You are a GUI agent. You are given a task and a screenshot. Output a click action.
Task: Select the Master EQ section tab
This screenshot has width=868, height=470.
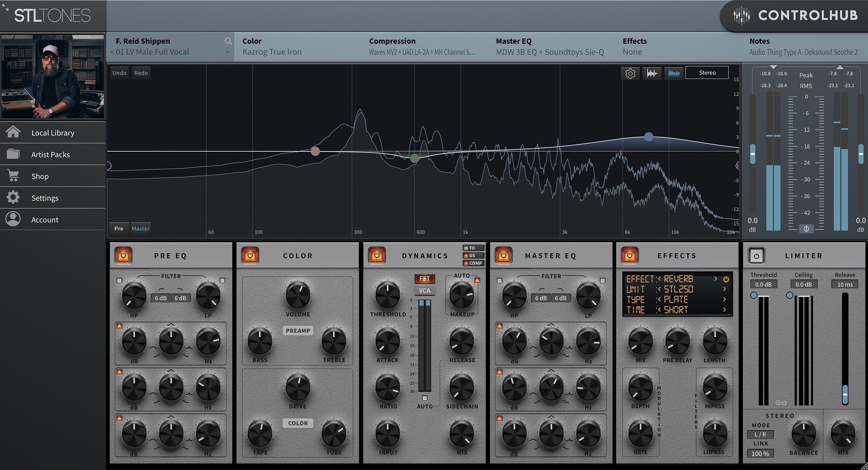click(x=551, y=46)
